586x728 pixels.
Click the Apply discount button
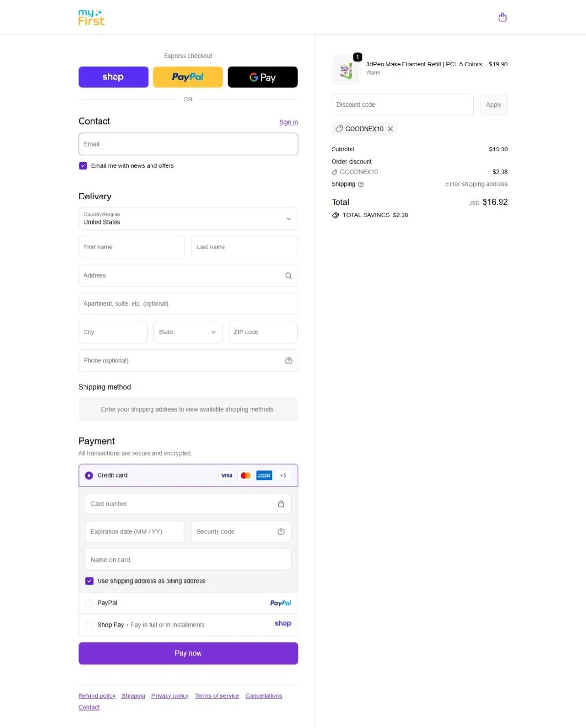[x=494, y=105]
